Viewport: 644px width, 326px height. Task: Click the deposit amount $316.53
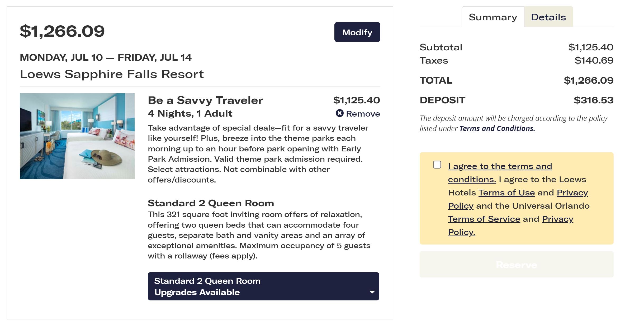tap(594, 100)
